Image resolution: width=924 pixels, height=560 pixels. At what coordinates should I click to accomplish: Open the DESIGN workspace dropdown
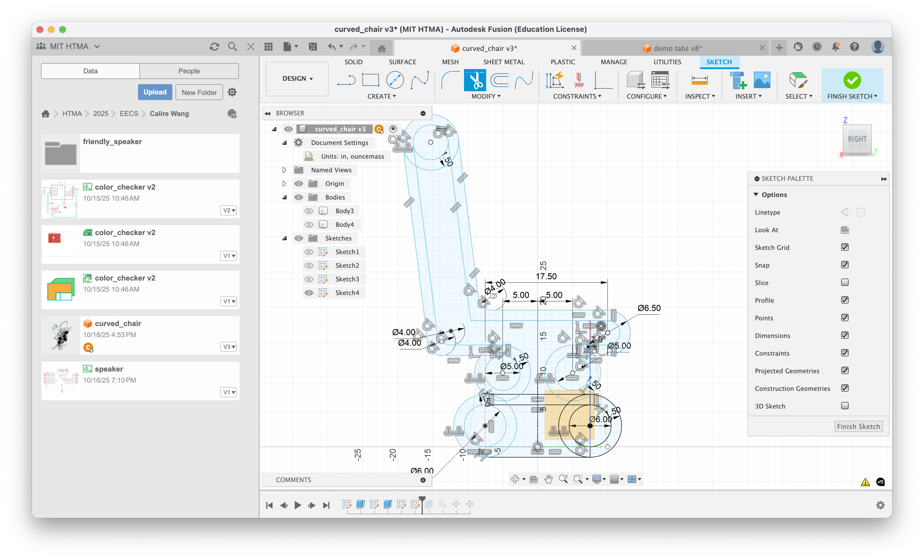tap(297, 79)
